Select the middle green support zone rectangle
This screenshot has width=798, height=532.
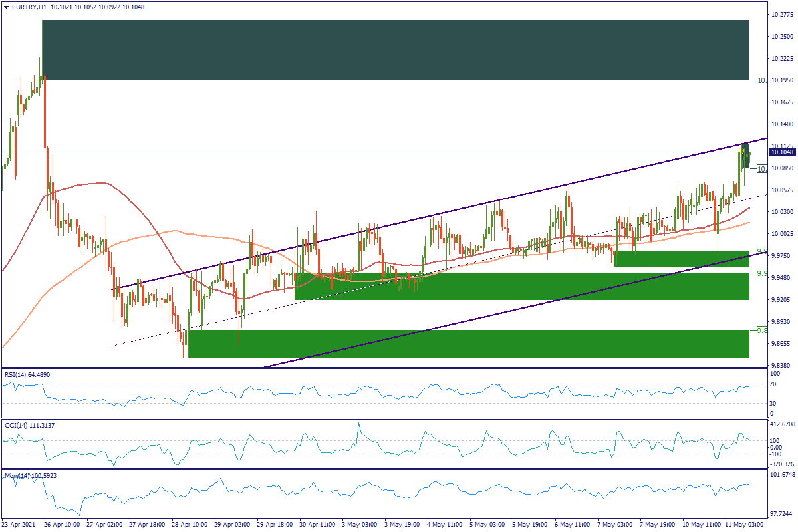tap(521, 286)
